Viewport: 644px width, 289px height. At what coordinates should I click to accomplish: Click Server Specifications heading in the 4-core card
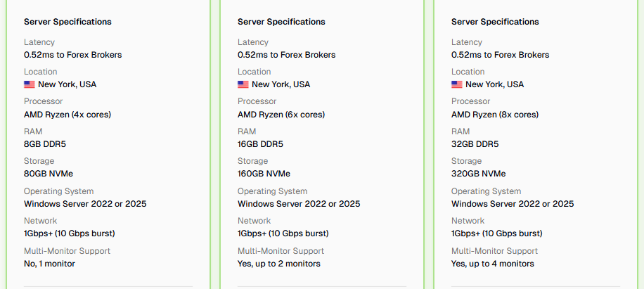click(67, 22)
